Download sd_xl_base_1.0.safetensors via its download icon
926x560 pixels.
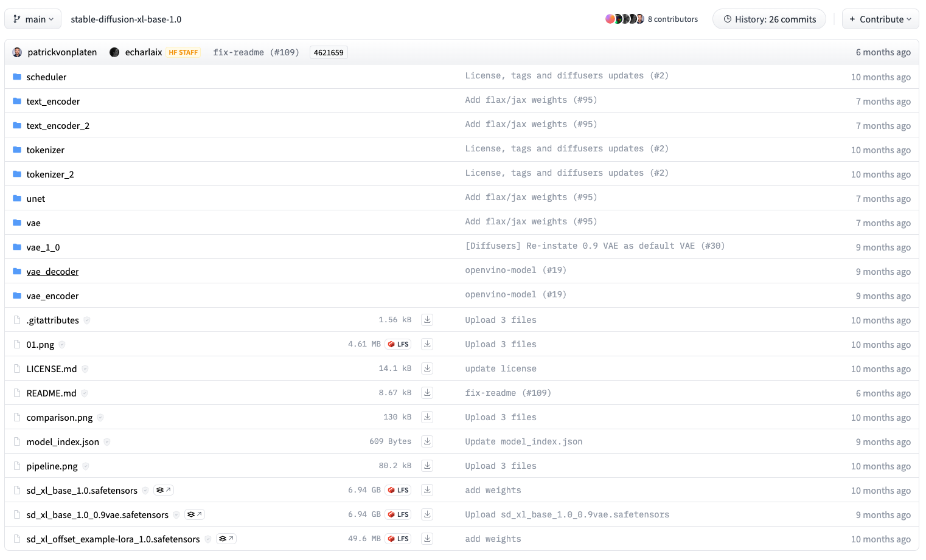point(427,490)
